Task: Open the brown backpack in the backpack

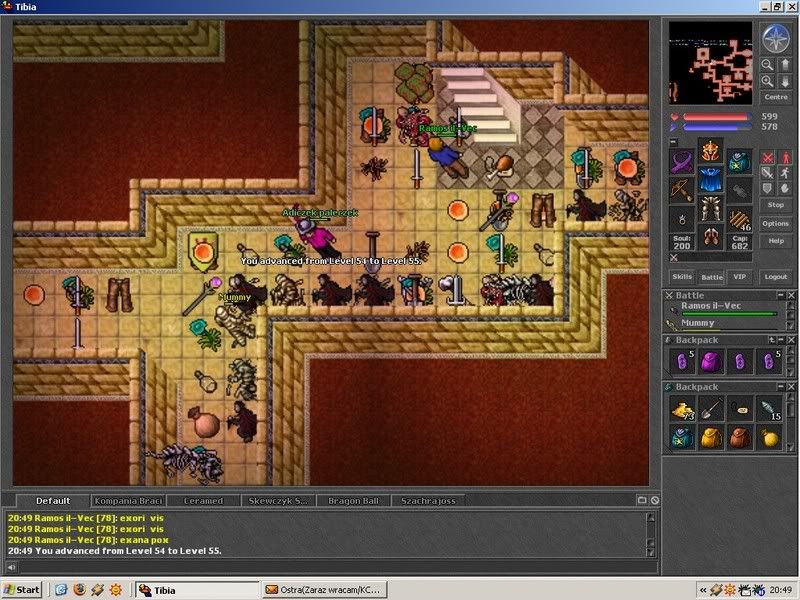Action: (x=740, y=437)
